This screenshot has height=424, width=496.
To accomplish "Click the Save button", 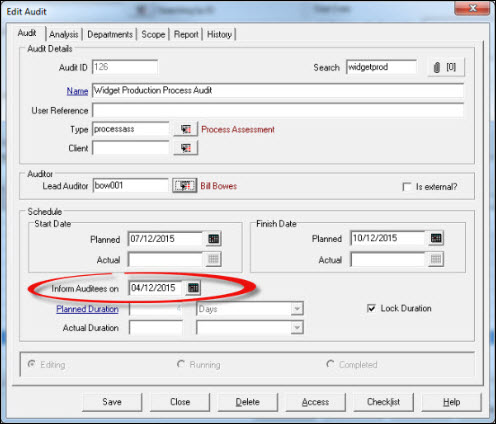I will point(112,402).
